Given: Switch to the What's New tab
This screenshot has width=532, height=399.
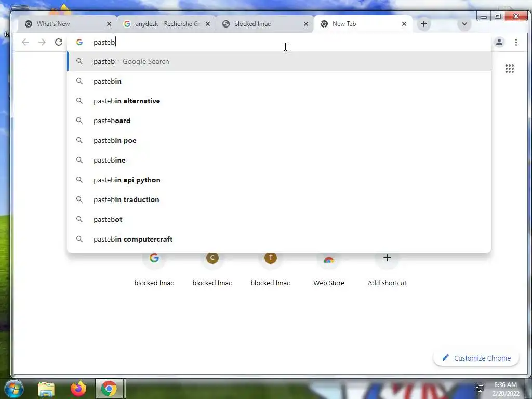Looking at the screenshot, I should [68, 24].
